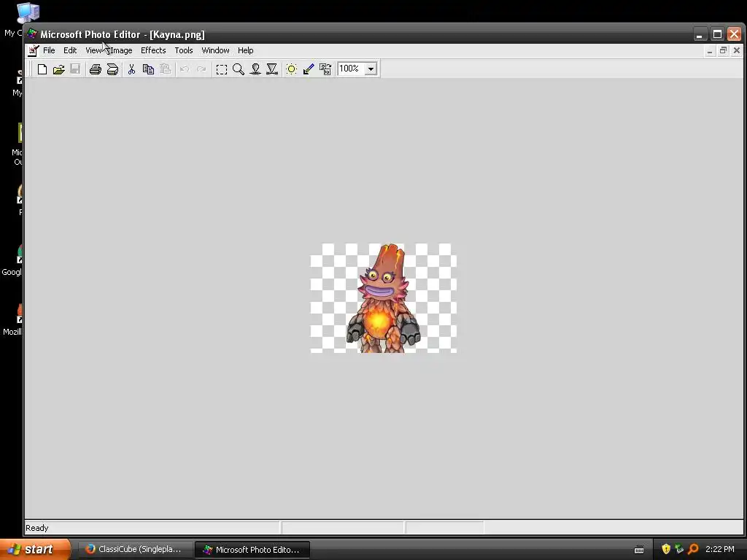Screen dimensions: 747x560
Task: Click the Kayna.png image on canvas
Action: point(384,298)
